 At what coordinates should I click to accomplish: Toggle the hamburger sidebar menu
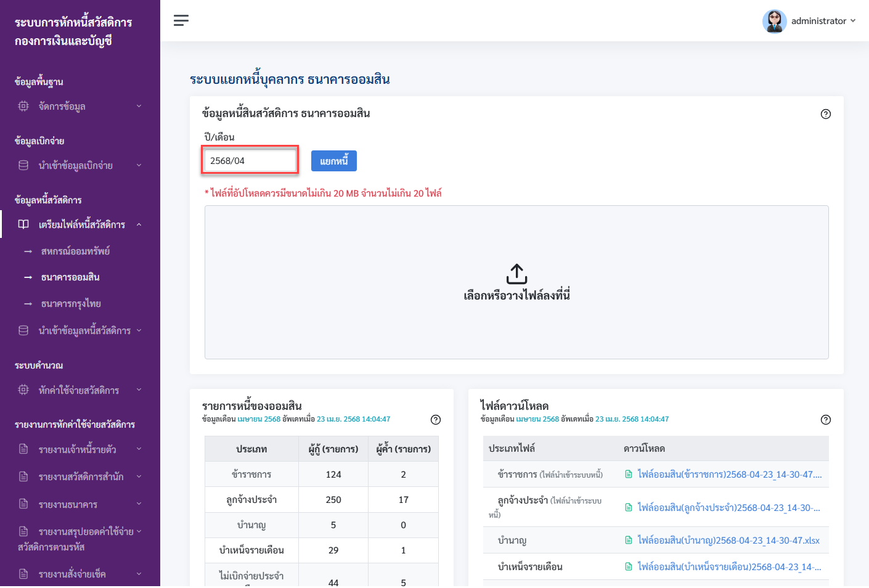click(x=181, y=20)
